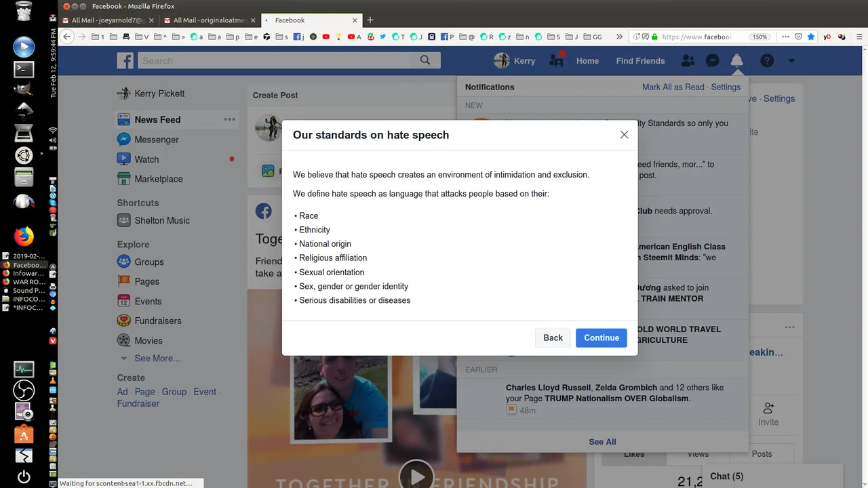Open the Messenger icon in top bar

(x=713, y=60)
